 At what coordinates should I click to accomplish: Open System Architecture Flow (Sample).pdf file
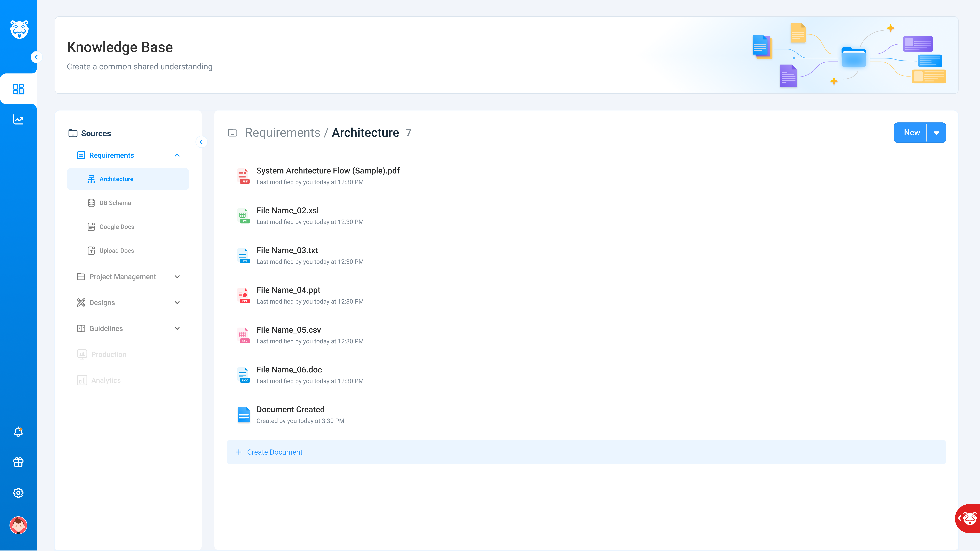pyautogui.click(x=328, y=171)
